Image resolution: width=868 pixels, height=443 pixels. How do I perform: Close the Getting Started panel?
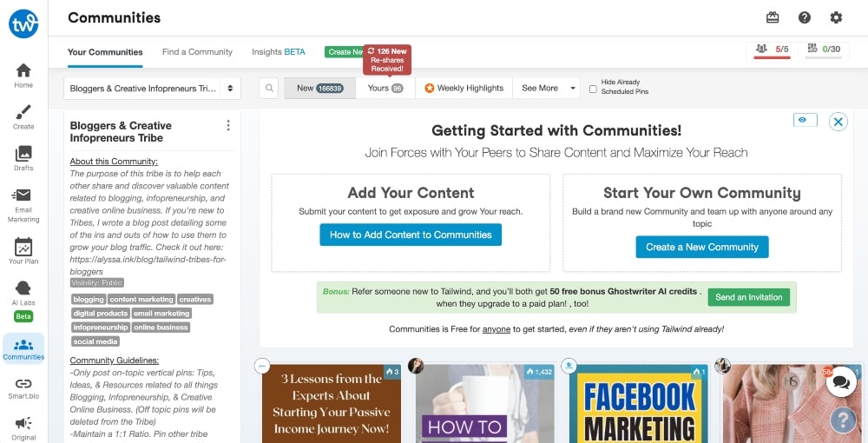[838, 122]
